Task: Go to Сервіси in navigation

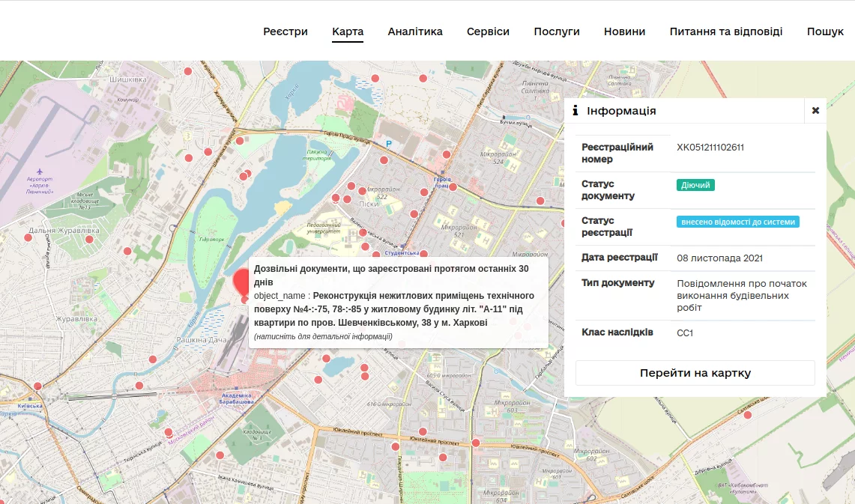Action: 488,31
